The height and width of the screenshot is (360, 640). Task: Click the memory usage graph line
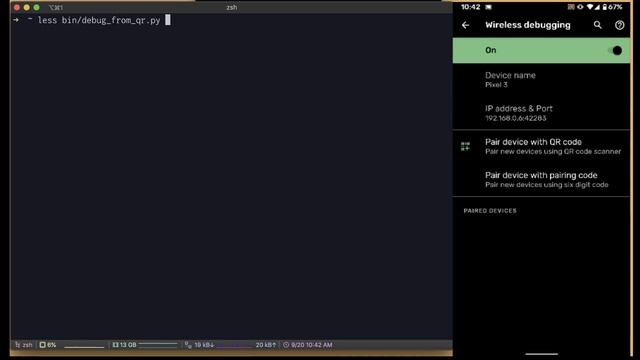pos(158,344)
